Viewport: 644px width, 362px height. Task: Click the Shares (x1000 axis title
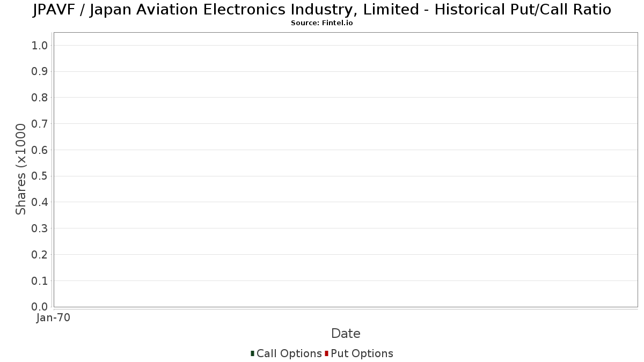[21, 169]
